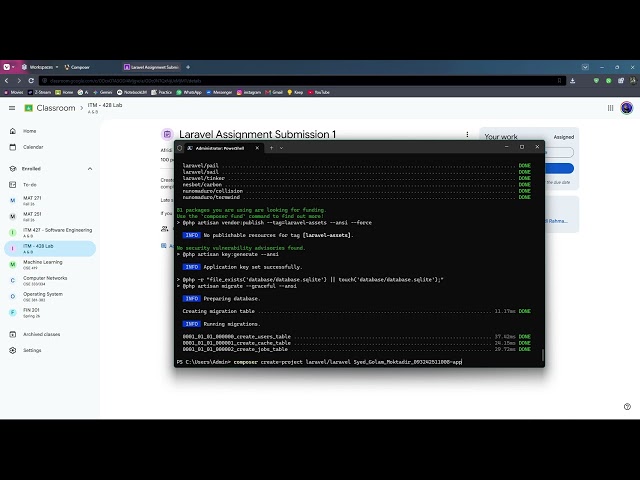The image size is (640, 480).
Task: Open the green shield extension icon
Action: pos(596,81)
